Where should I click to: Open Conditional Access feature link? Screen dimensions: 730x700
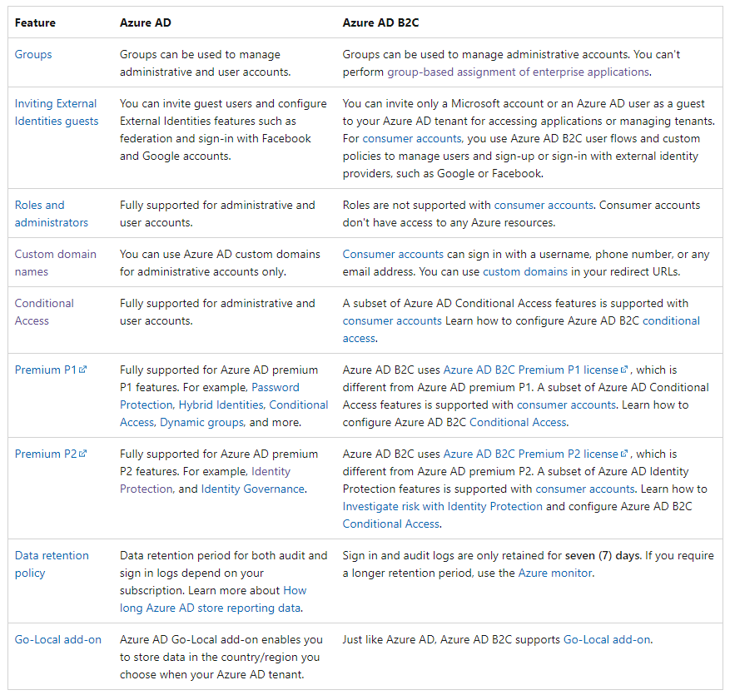click(x=44, y=312)
